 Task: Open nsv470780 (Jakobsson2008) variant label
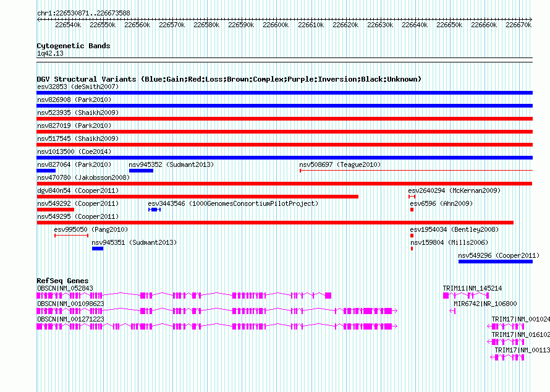tap(83, 177)
